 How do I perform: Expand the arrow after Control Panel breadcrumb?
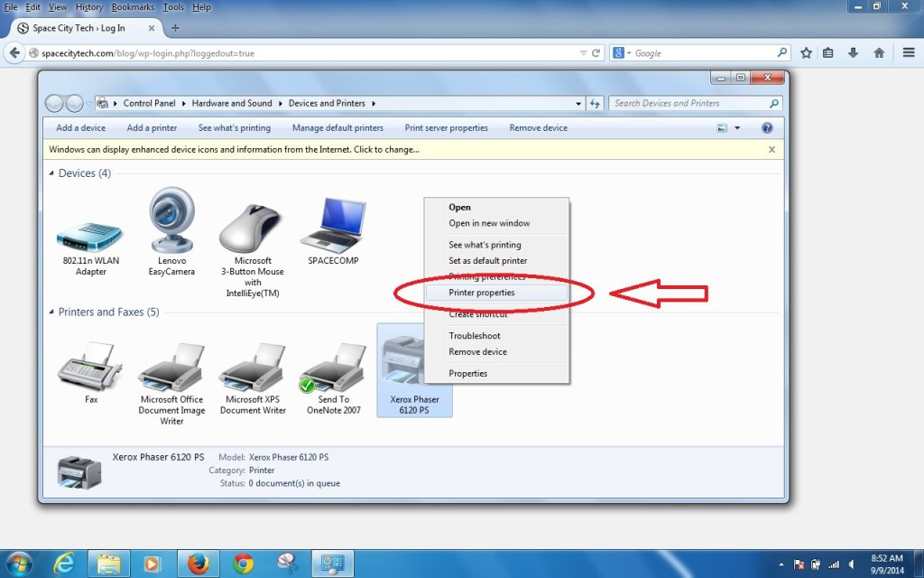pyautogui.click(x=184, y=103)
